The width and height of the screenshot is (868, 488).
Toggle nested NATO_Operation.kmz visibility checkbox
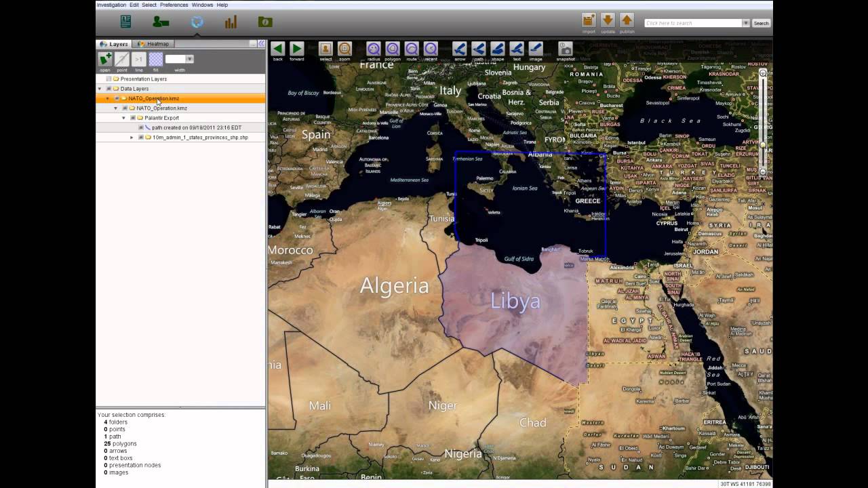coord(124,108)
